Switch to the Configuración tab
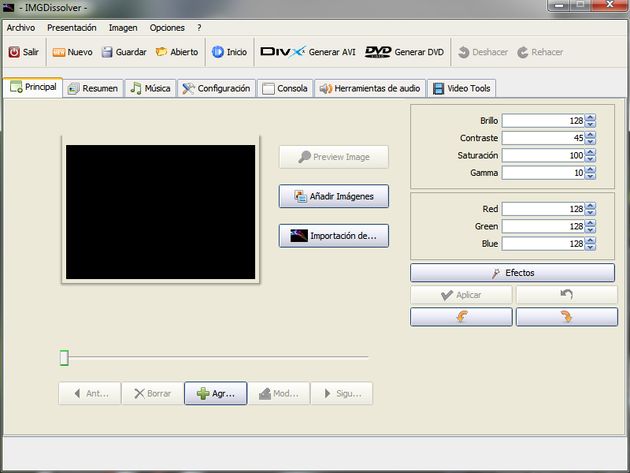 pos(216,88)
